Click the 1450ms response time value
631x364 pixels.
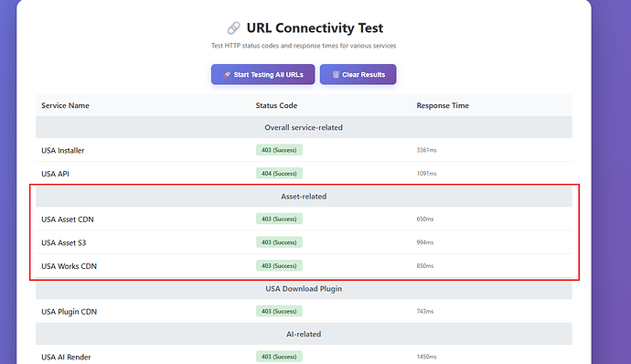[426, 357]
